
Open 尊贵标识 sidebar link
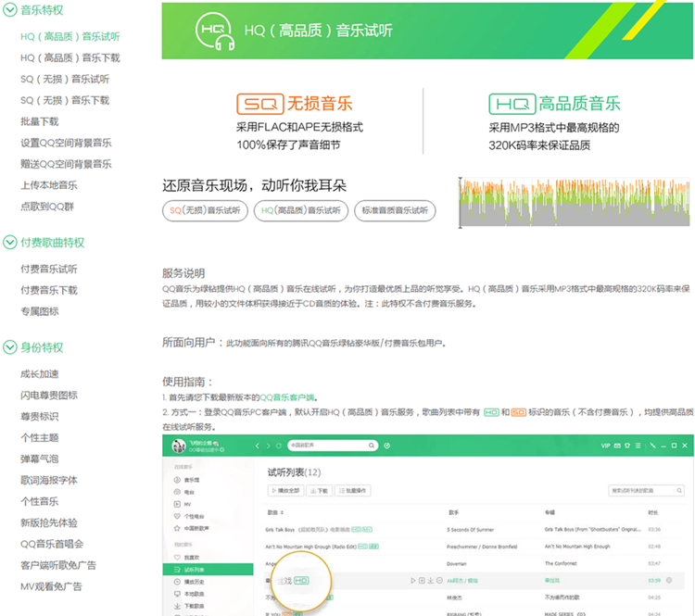(40, 417)
